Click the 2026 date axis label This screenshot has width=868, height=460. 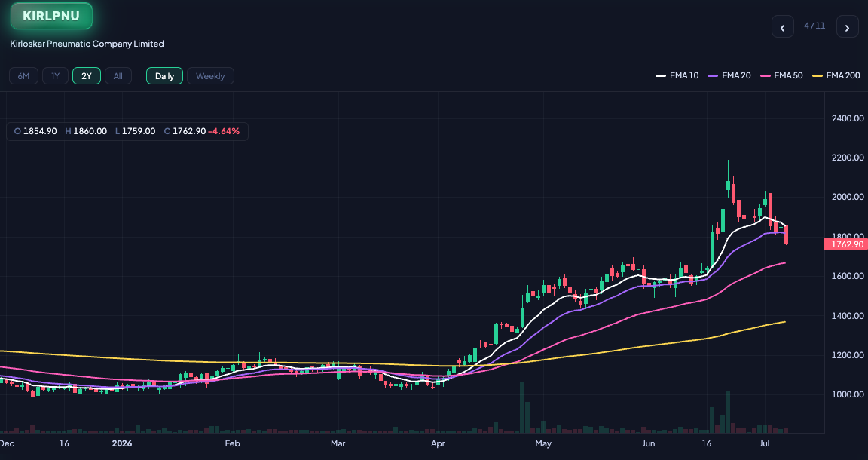122,443
